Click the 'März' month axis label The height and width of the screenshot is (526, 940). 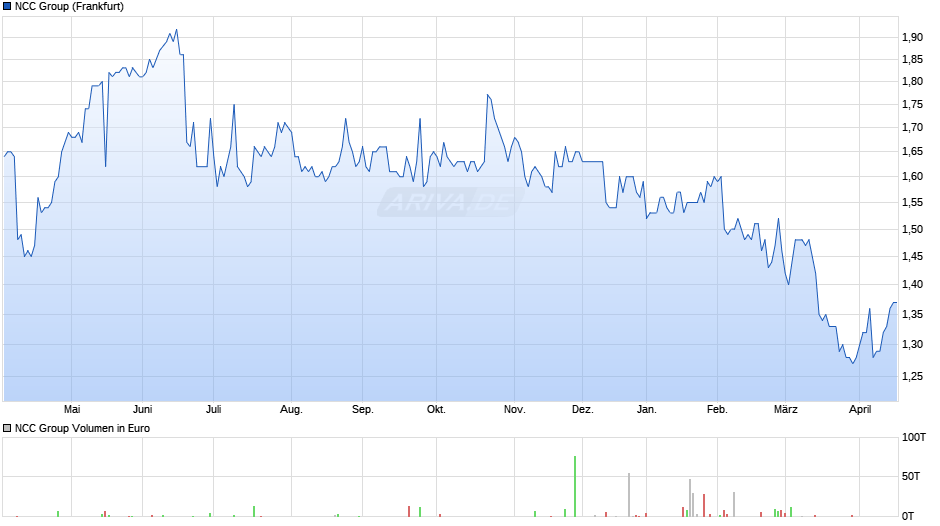coord(785,409)
